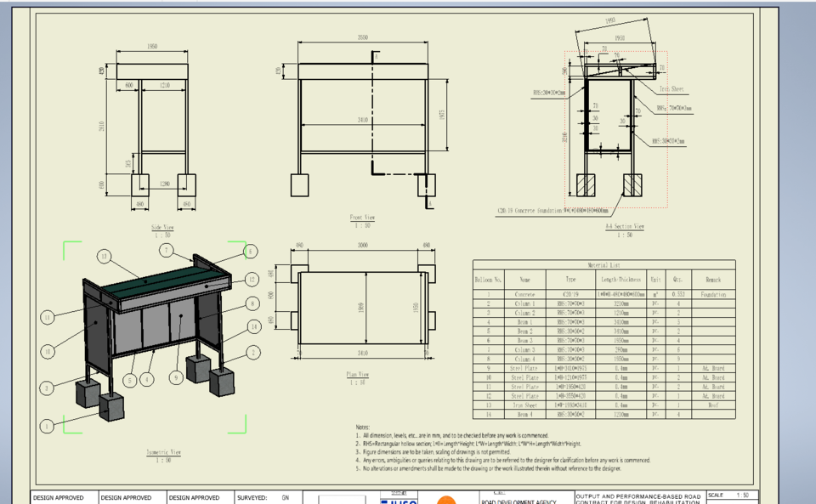
Task: Select balloon callout 9 near the legs
Action: click(175, 377)
